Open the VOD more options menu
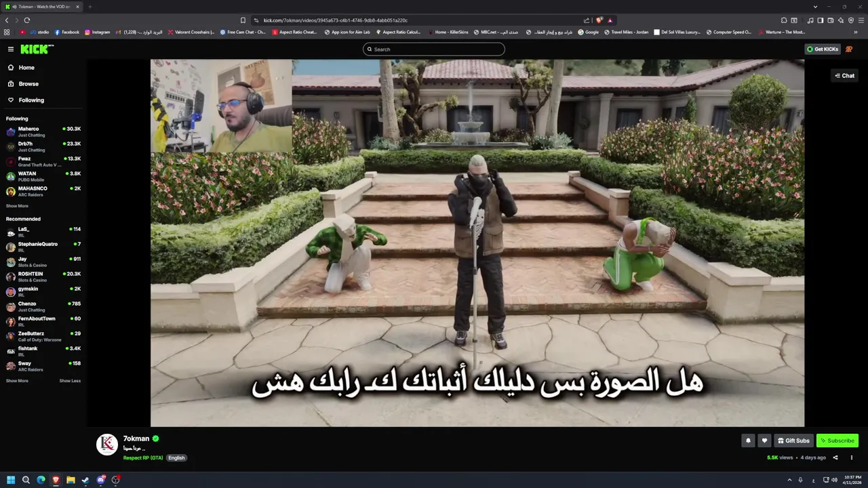Viewport: 868px width, 488px height. point(852,457)
